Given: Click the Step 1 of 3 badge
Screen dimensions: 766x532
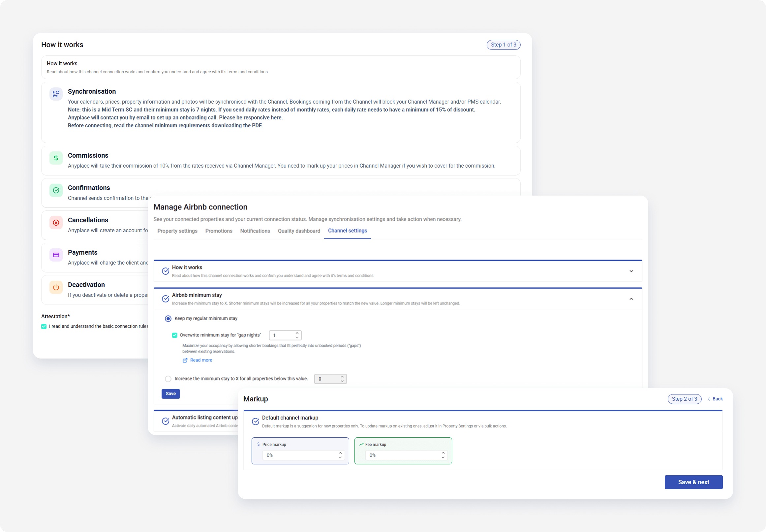Looking at the screenshot, I should (504, 45).
